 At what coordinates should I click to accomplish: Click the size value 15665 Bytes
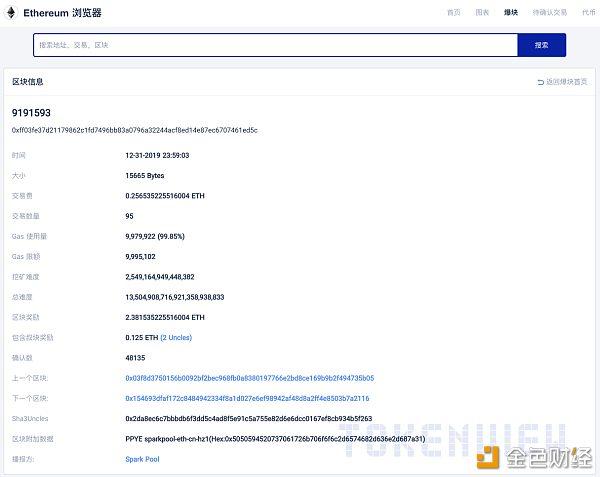[145, 176]
